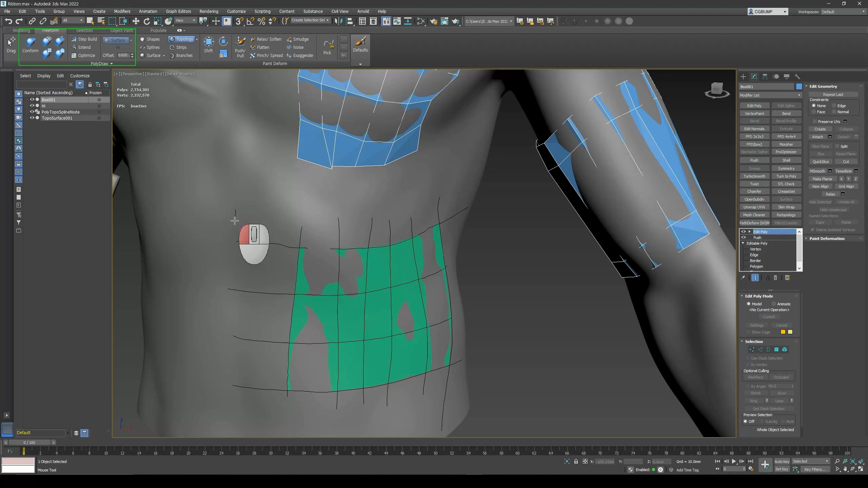The image size is (868, 488).
Task: Enable the Preserve UVs checkbox
Action: pyautogui.click(x=815, y=121)
